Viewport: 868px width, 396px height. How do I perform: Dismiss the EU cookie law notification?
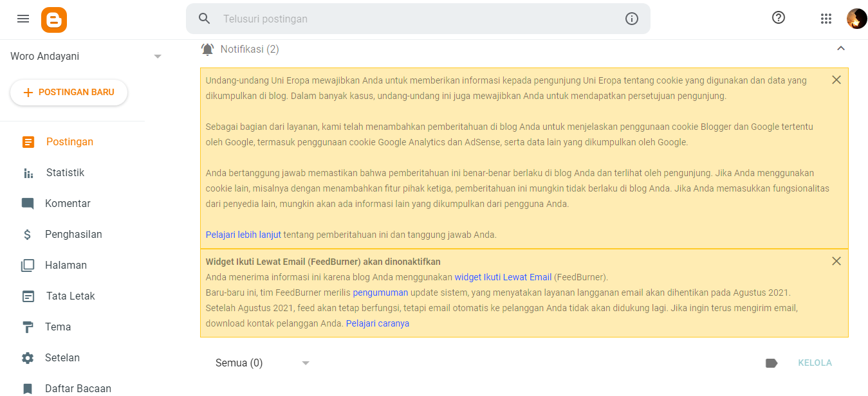pos(836,80)
